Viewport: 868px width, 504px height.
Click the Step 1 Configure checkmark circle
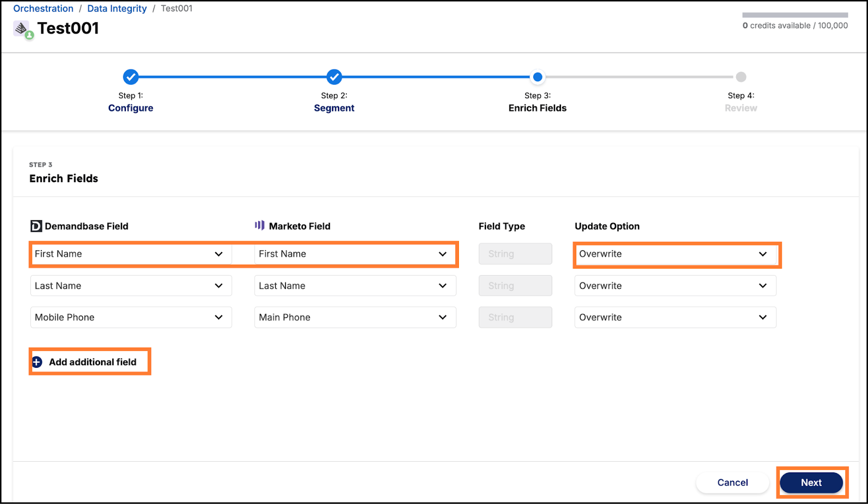tap(131, 77)
